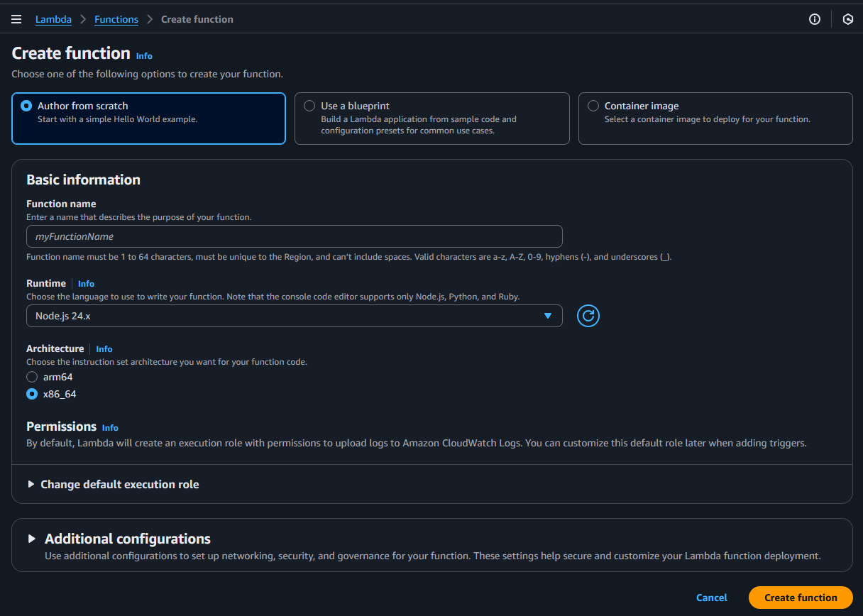Click the info circle icon in header
Screen dimensions: 863x616
tap(815, 19)
